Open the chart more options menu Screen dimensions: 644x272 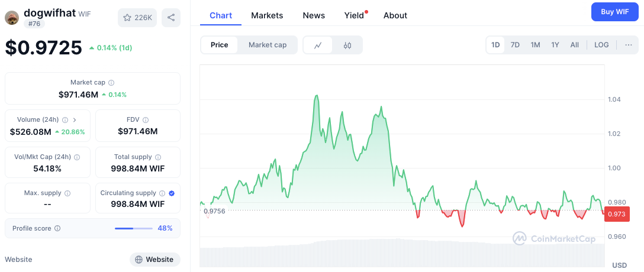pyautogui.click(x=628, y=45)
